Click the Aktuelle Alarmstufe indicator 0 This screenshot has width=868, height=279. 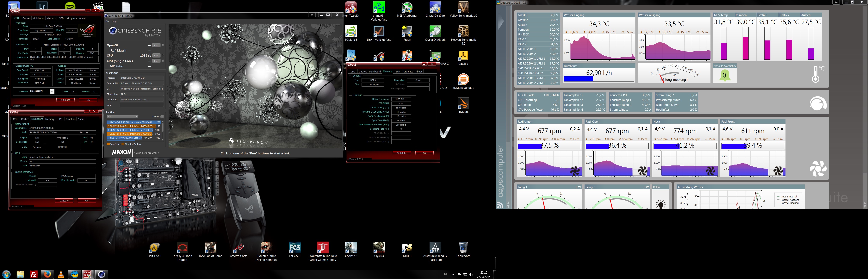click(x=725, y=76)
